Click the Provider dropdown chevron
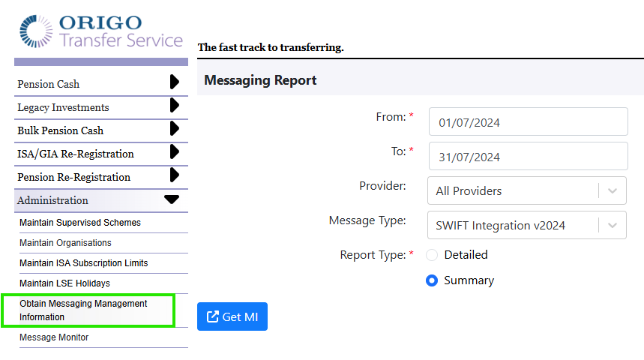The width and height of the screenshot is (644, 360). (613, 190)
